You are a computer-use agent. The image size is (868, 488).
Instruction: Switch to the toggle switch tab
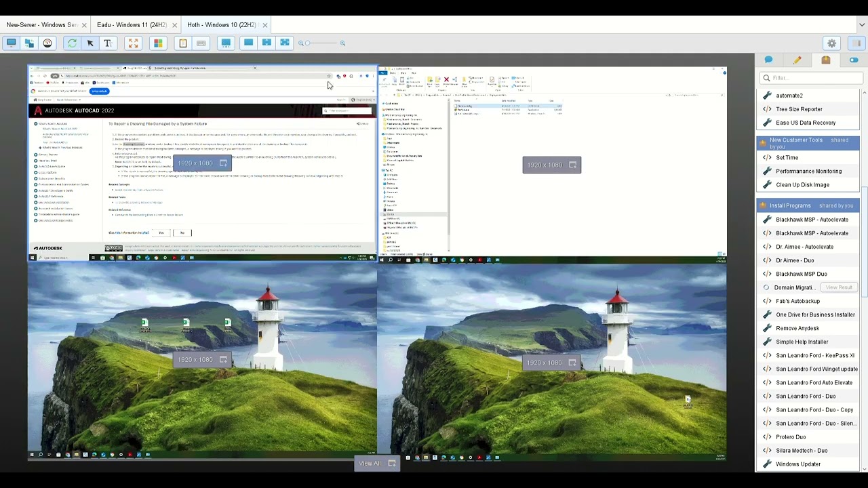(854, 60)
